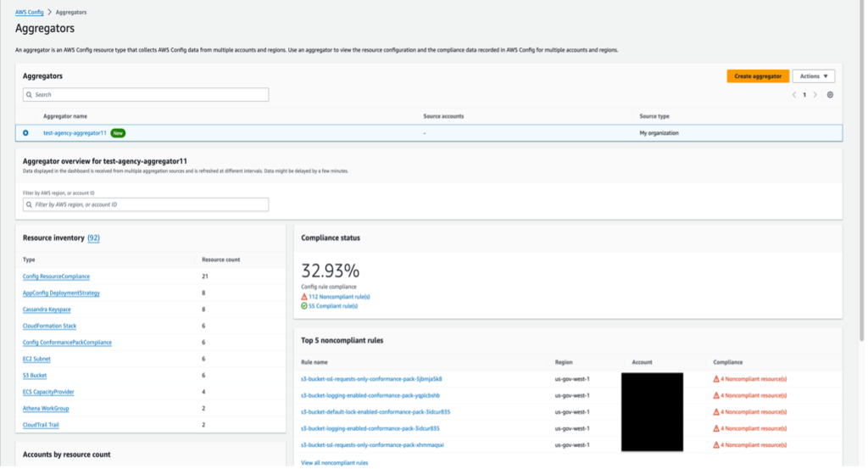868x469 pixels.
Task: Open the test-agency-aggregator11 link
Action: [75, 133]
